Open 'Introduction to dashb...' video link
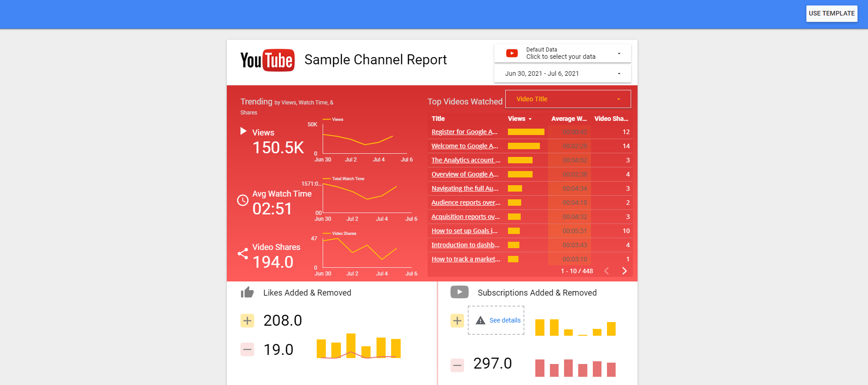The image size is (868, 385). pos(465,245)
